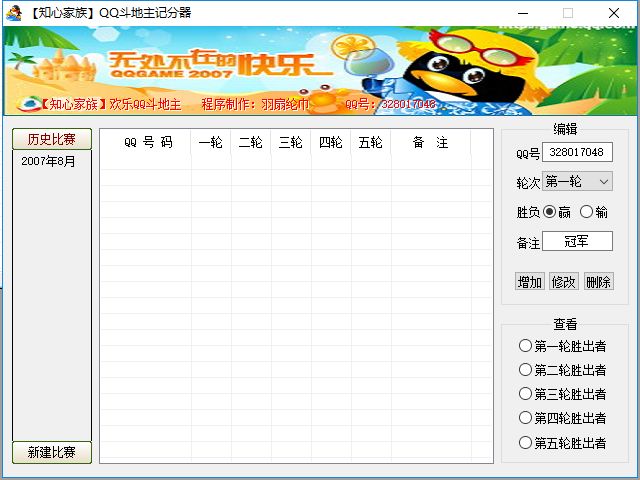Click the 修改 button to edit a record

click(x=564, y=282)
